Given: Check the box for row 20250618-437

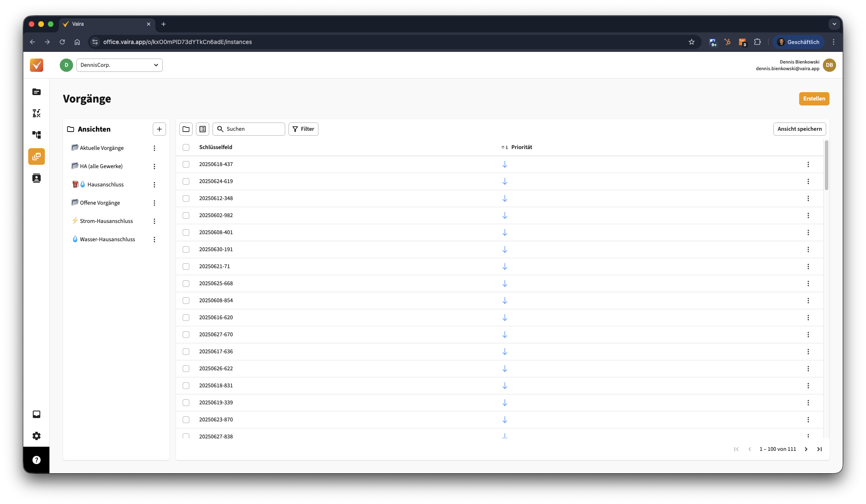Looking at the screenshot, I should tap(186, 164).
